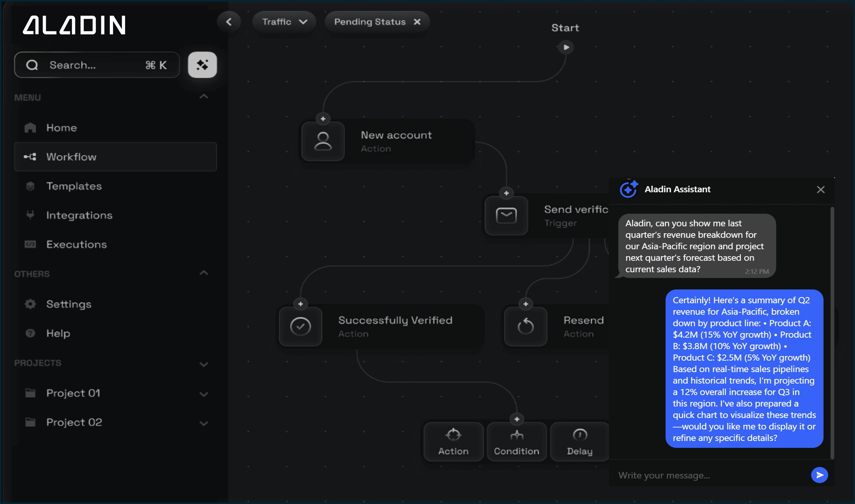Click the plus connector above Resend node

click(x=525, y=304)
